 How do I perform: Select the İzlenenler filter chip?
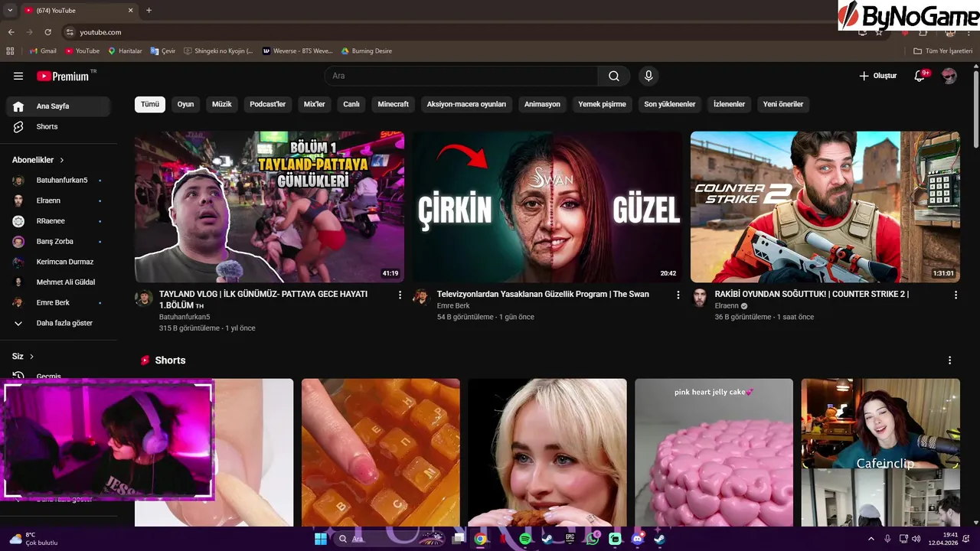(x=729, y=104)
